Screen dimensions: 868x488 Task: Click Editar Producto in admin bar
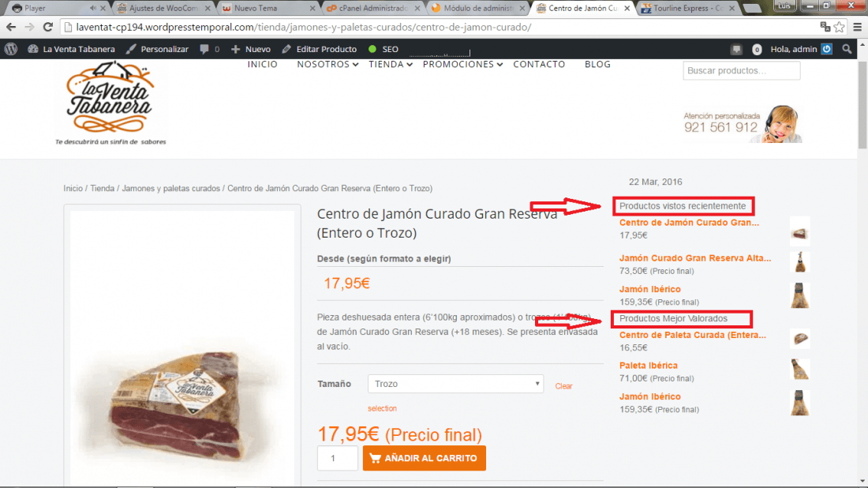320,49
